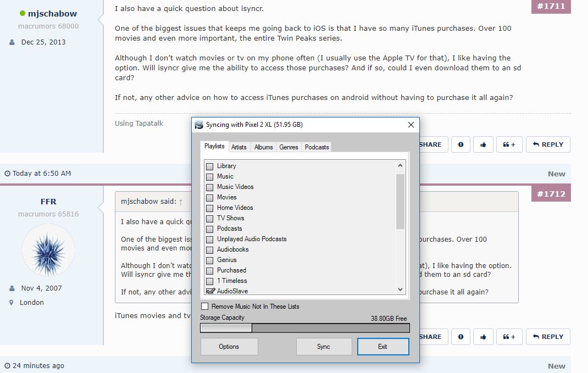
Task: Open the Genres tab
Action: tap(289, 147)
